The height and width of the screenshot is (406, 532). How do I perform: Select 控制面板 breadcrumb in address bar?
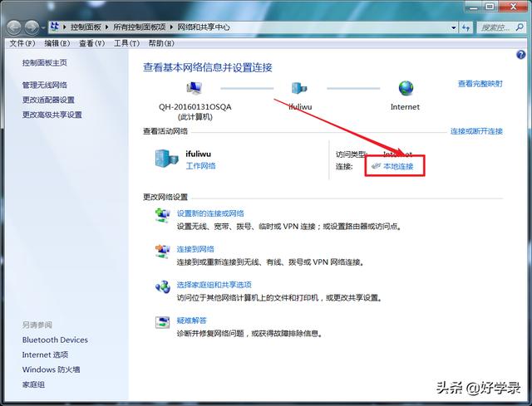(x=86, y=27)
